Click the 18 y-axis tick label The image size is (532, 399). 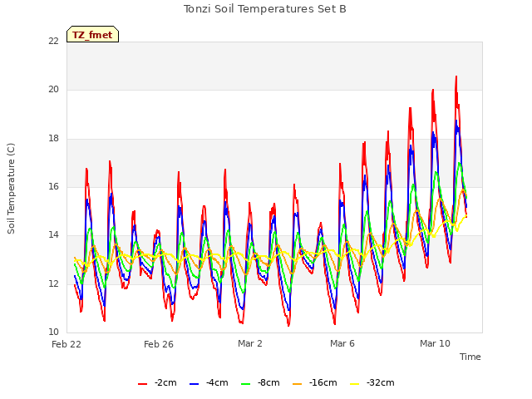tap(53, 139)
